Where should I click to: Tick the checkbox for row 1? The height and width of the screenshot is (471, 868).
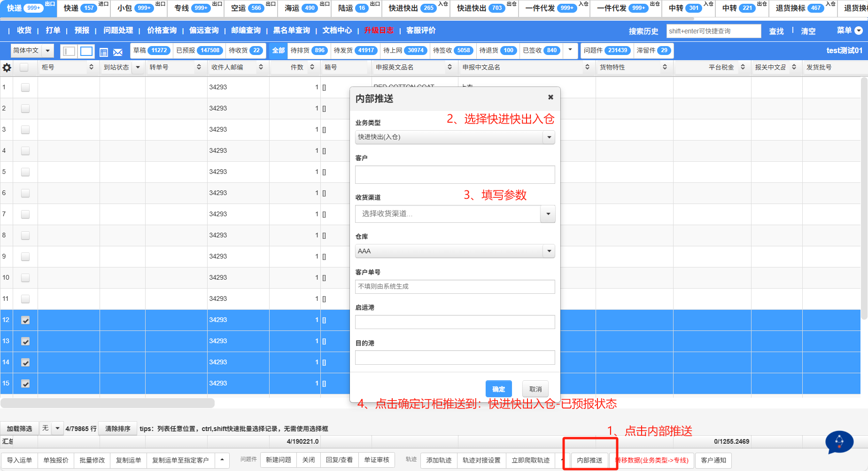click(25, 87)
